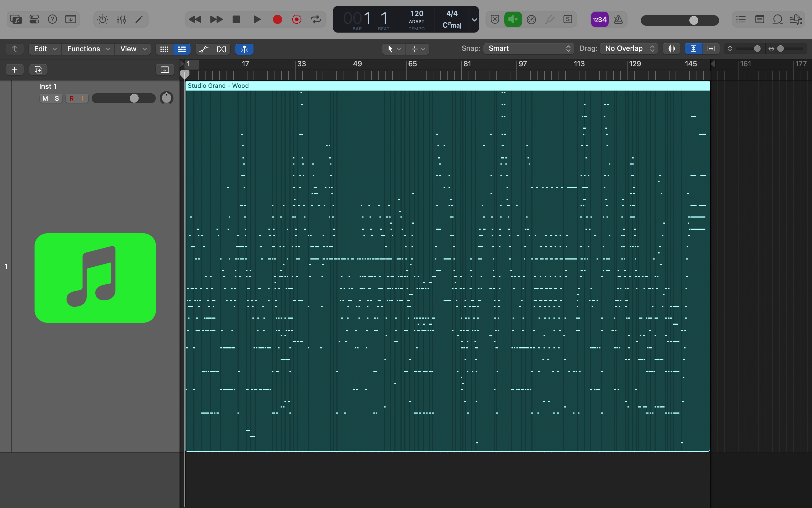
Task: Open the Library panel icon
Action: tap(16, 20)
